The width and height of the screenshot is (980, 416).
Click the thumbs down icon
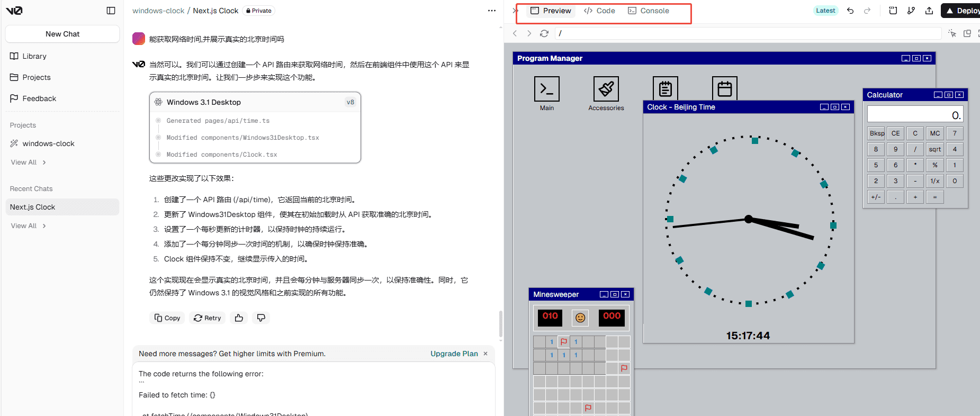[261, 318]
